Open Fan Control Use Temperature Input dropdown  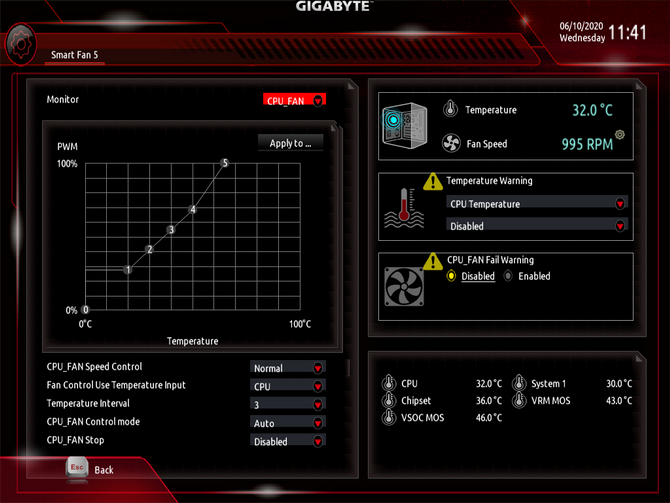[x=288, y=386]
